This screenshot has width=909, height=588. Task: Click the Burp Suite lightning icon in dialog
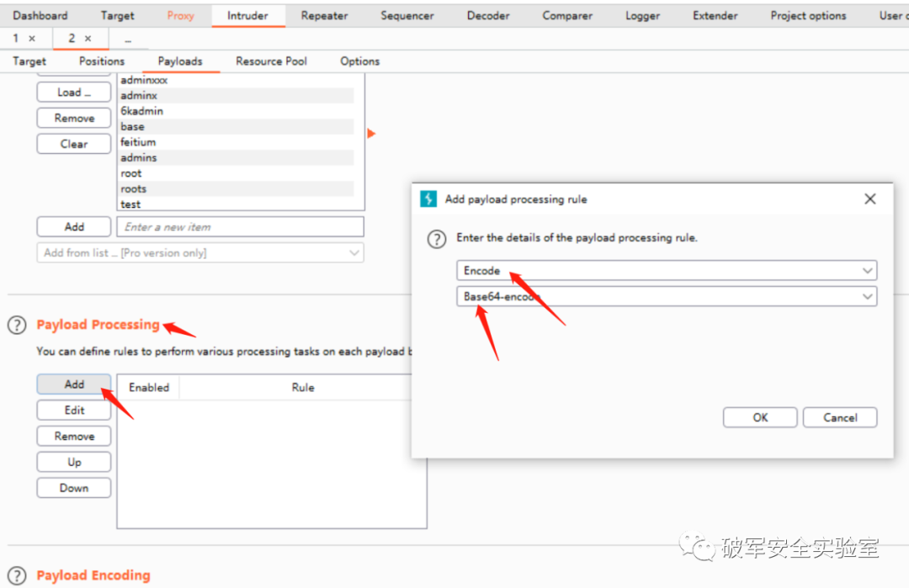tap(428, 199)
